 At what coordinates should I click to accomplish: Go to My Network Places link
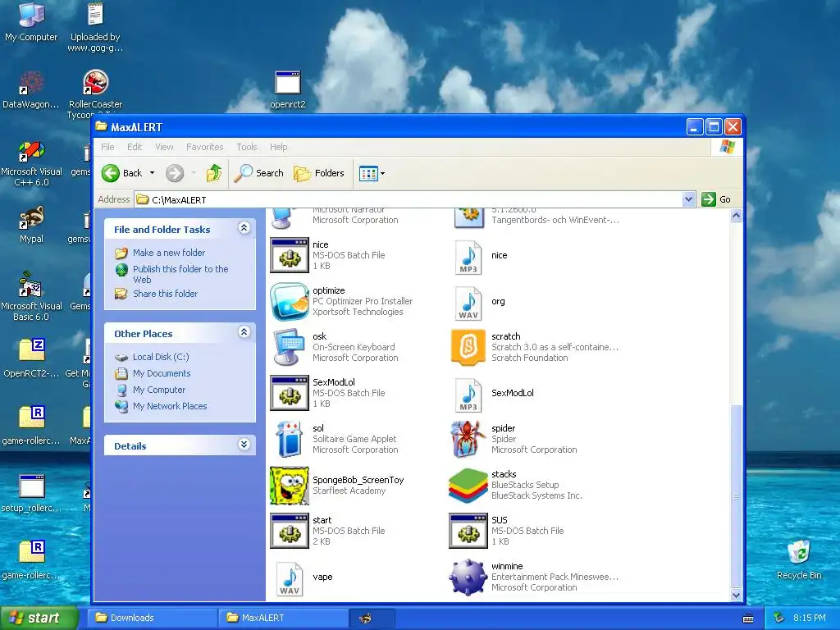click(170, 406)
